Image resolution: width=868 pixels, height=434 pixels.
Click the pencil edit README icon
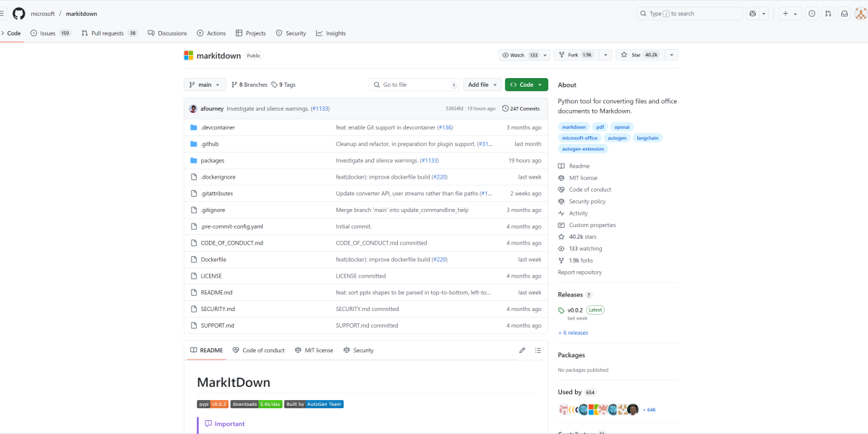pyautogui.click(x=522, y=350)
